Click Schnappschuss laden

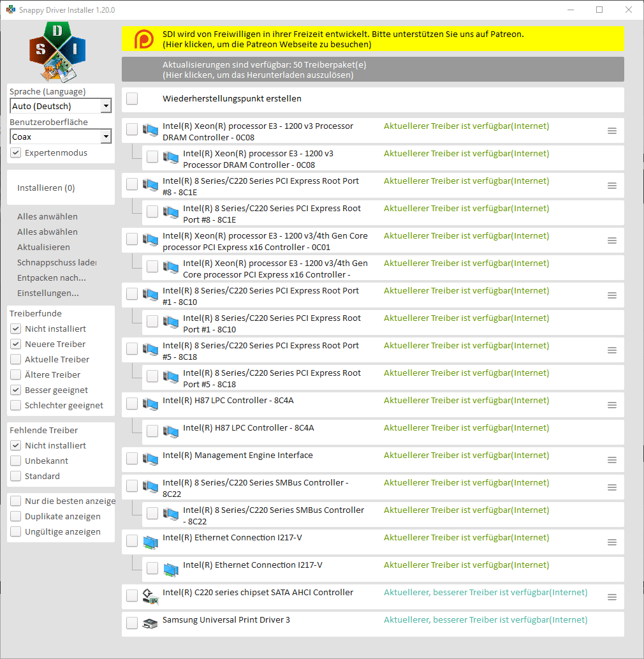coord(57,262)
